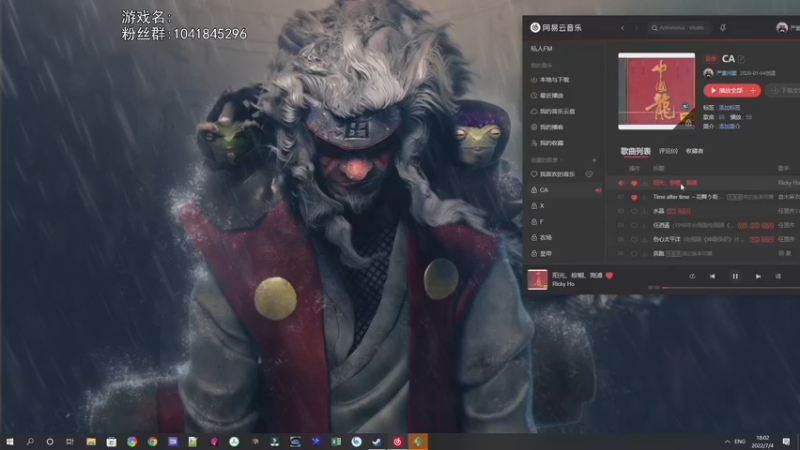Like the song 伤心太平洋 heart icon
This screenshot has height=450, width=800.
(x=634, y=240)
